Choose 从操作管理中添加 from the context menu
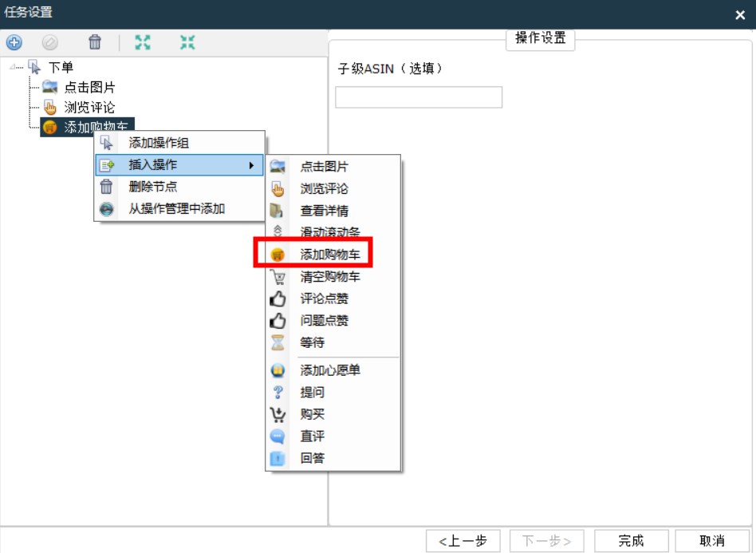This screenshot has height=553, width=756. (x=179, y=209)
